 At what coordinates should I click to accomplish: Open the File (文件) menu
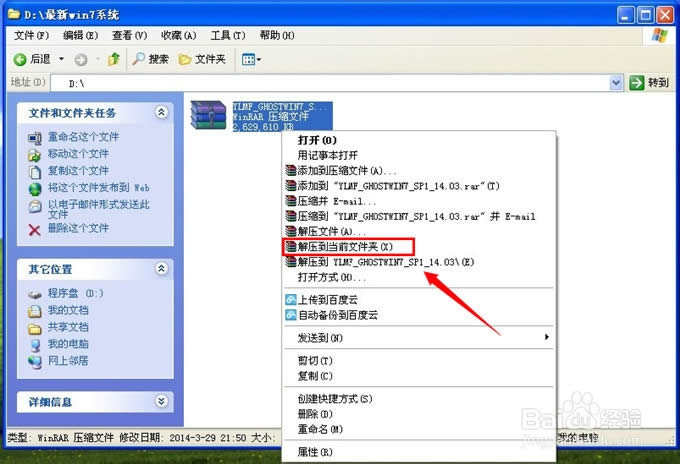tap(31, 36)
